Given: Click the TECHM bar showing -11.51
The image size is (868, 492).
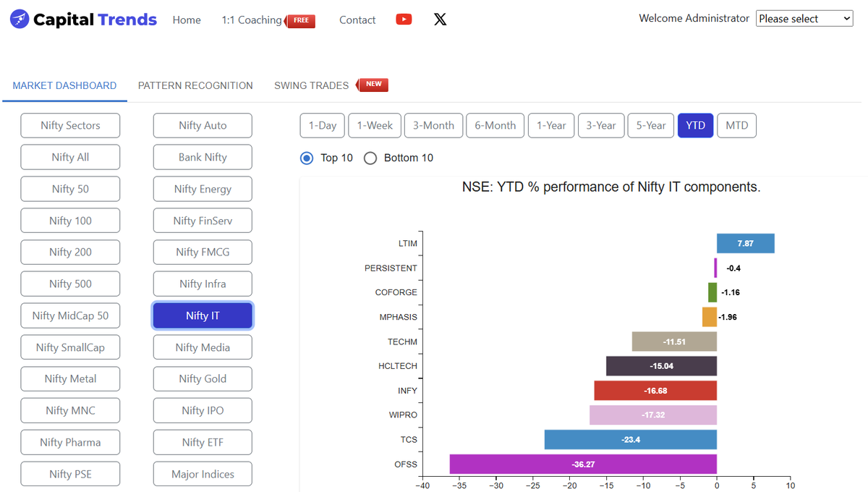Looking at the screenshot, I should [674, 341].
